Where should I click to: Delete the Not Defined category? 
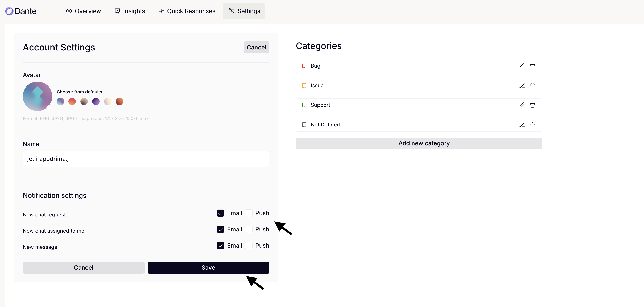pyautogui.click(x=532, y=124)
